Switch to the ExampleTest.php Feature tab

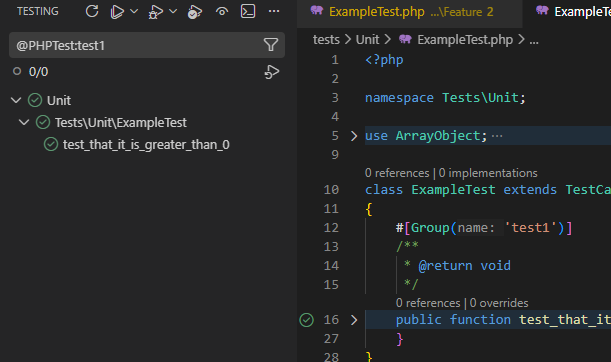point(410,12)
